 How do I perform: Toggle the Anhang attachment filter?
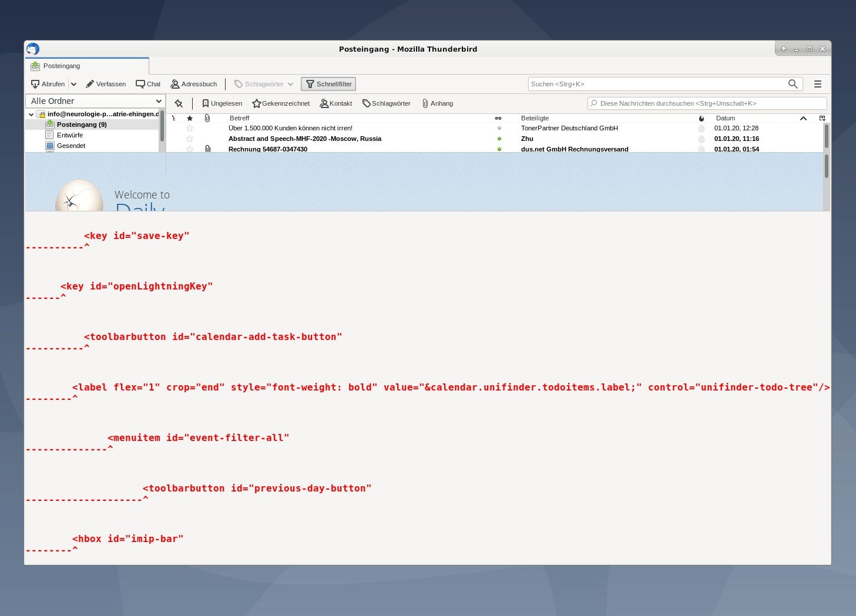click(438, 103)
